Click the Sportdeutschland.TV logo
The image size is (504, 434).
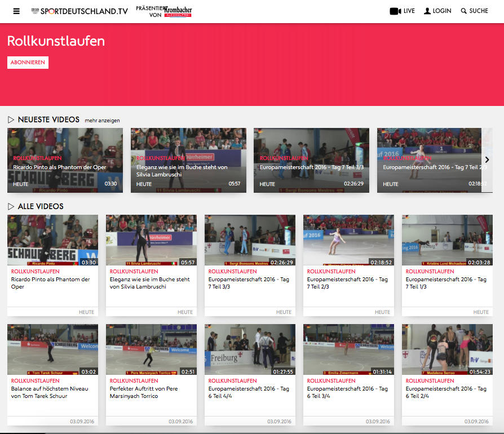click(79, 11)
